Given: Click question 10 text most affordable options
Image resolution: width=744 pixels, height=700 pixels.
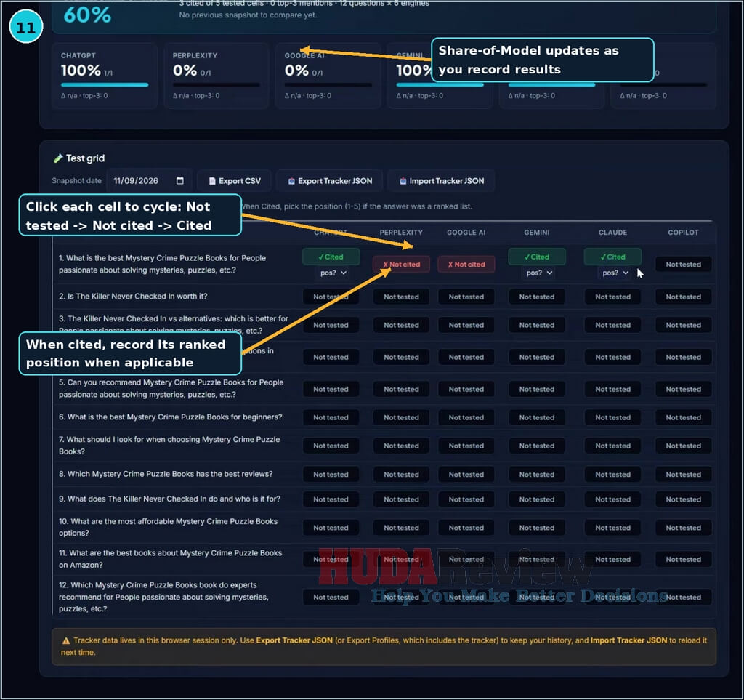Looking at the screenshot, I should coord(168,527).
